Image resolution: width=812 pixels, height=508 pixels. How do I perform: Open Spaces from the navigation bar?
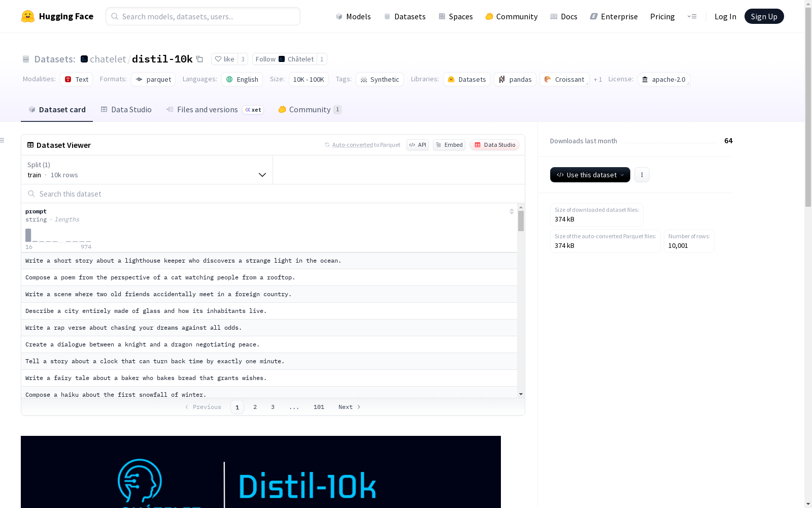tap(456, 16)
